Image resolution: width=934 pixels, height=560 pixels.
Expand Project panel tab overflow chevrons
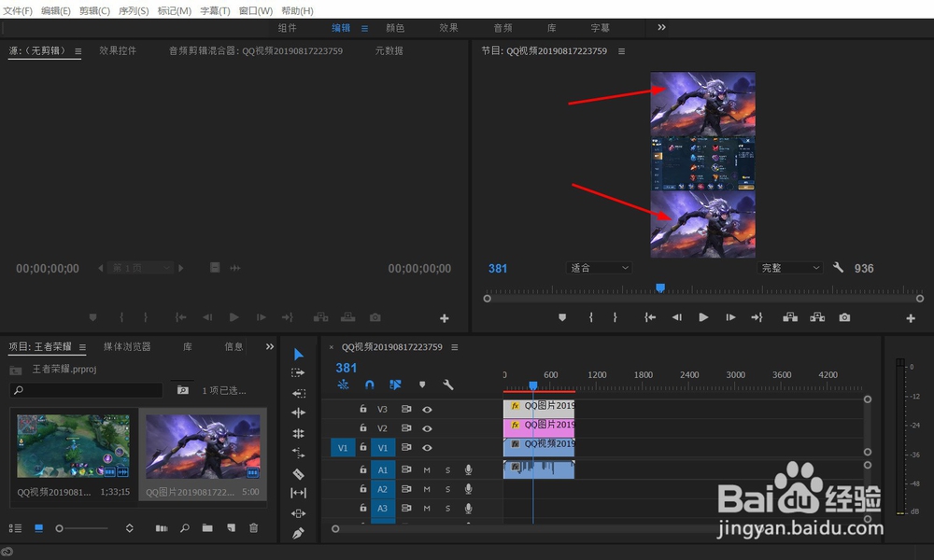270,346
